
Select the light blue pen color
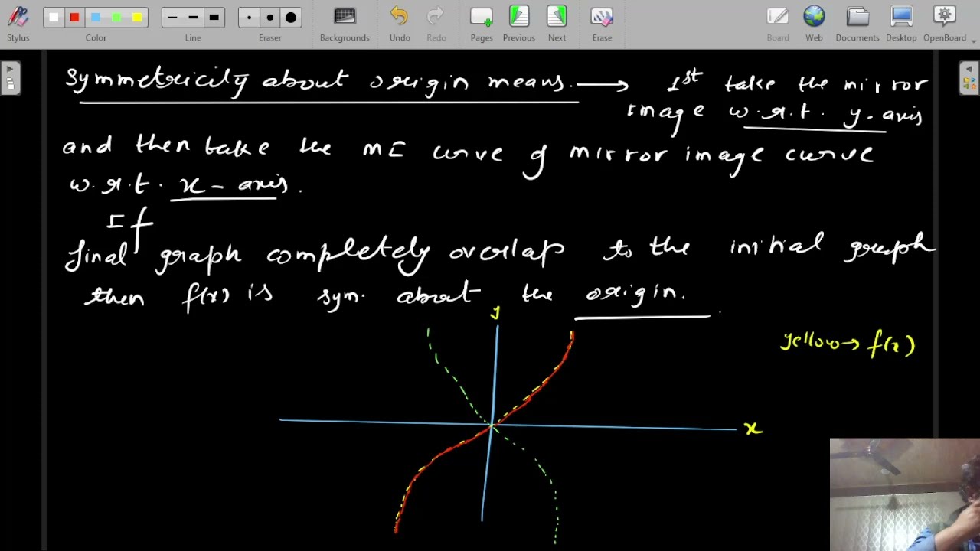click(x=96, y=18)
